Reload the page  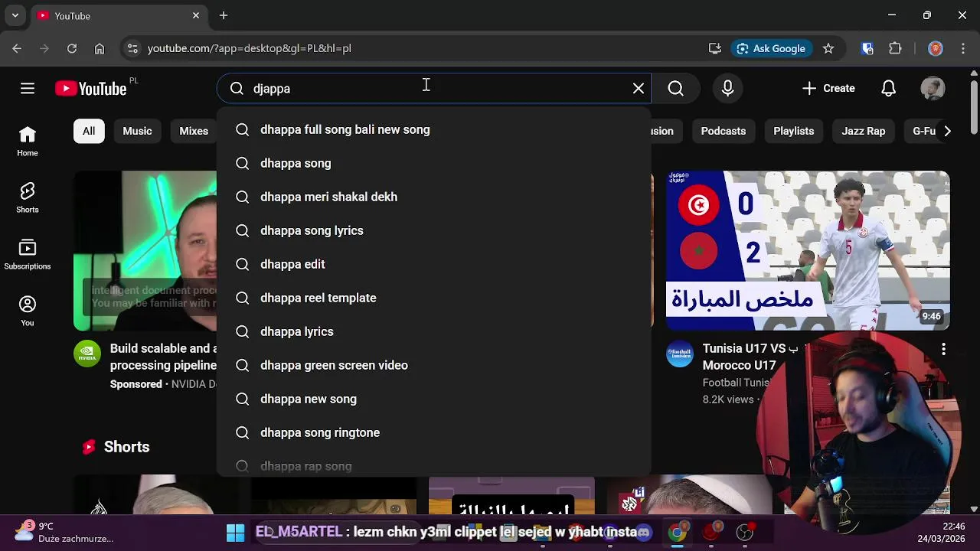(72, 48)
